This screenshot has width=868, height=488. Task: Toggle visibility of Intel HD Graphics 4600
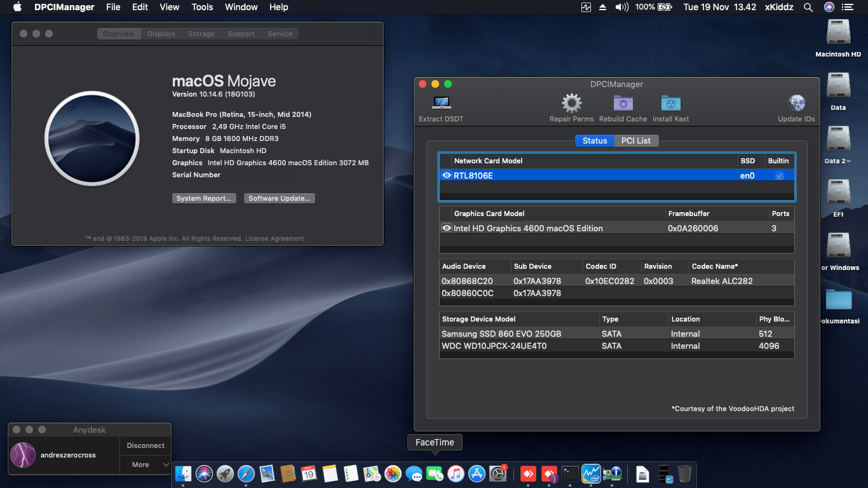coord(447,227)
